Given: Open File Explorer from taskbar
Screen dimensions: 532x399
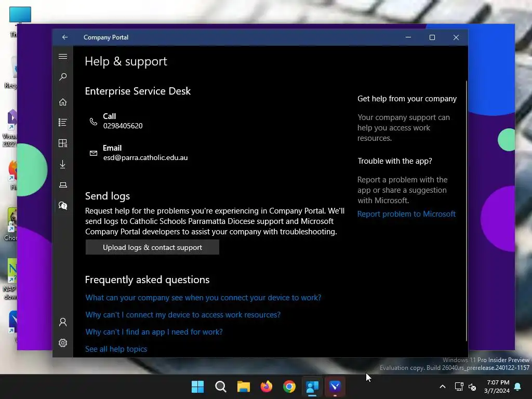Looking at the screenshot, I should coord(243,387).
